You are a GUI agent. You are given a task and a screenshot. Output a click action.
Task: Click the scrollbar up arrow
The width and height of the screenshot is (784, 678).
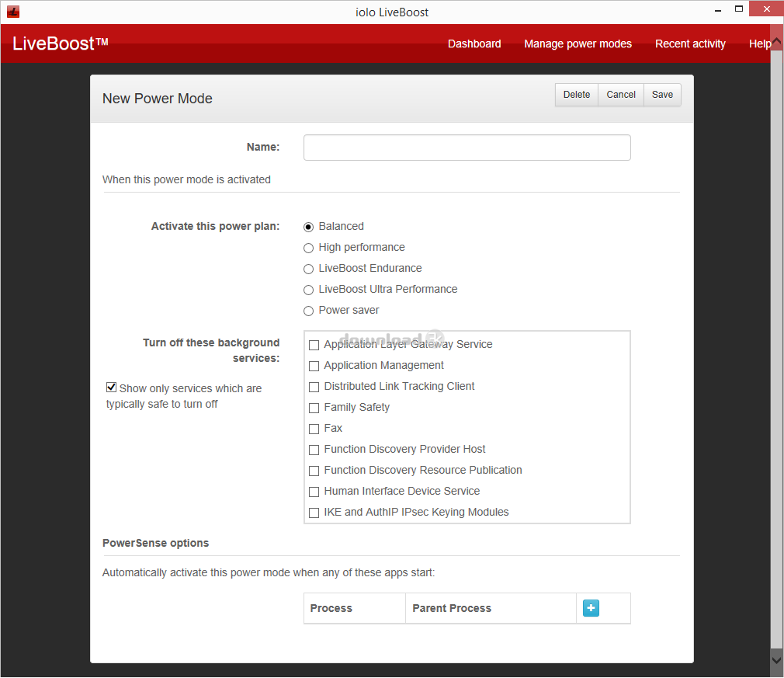[x=776, y=43]
